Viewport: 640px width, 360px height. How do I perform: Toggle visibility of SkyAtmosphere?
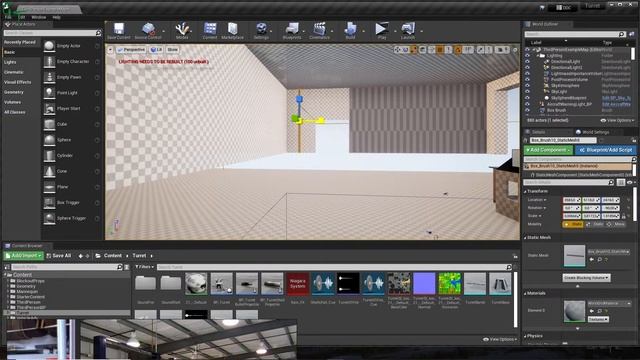[x=527, y=86]
